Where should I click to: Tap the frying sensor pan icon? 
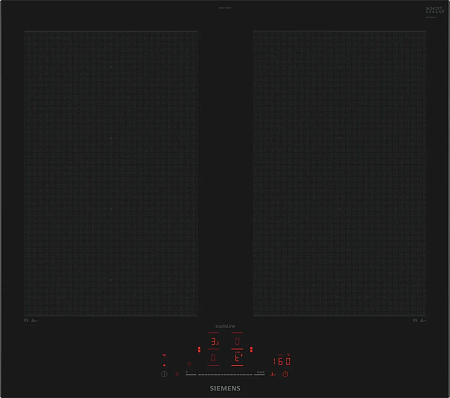273,374
